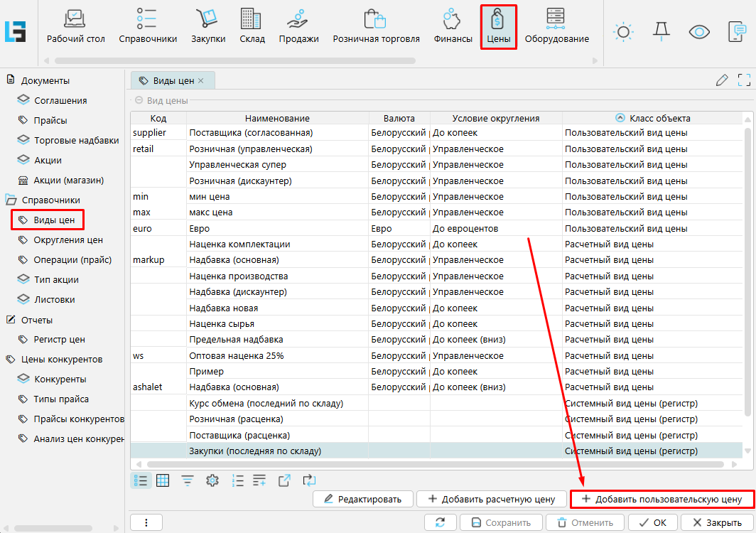
Task: Toggle the eye visibility icon
Action: [699, 31]
